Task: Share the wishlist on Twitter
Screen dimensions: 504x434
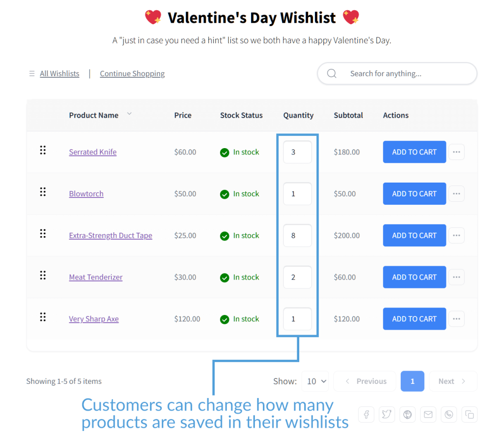Action: (x=387, y=414)
